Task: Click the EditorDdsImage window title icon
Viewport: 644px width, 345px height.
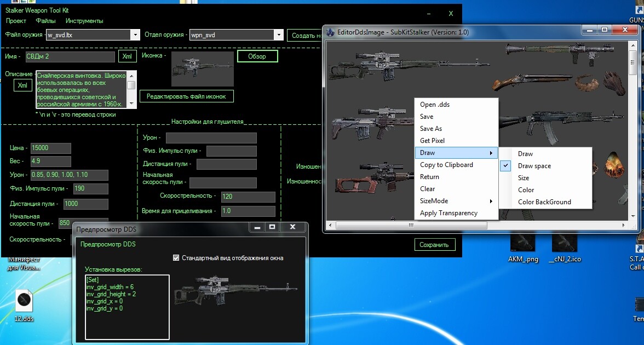Action: click(x=330, y=32)
